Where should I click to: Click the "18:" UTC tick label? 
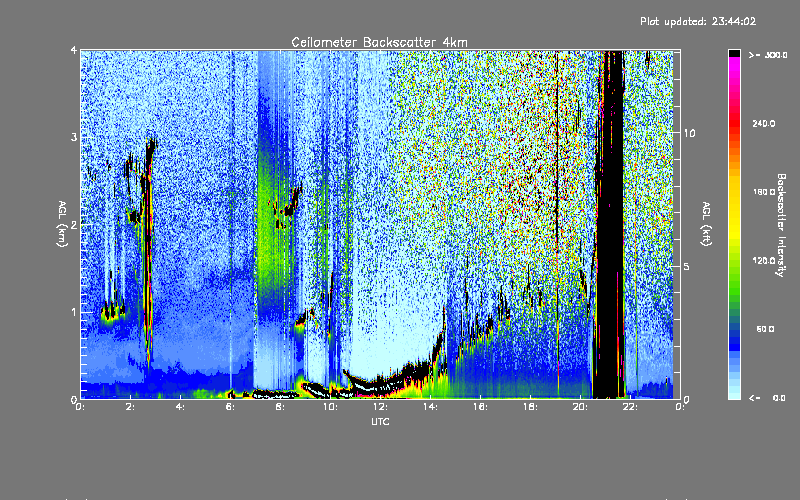pos(530,407)
